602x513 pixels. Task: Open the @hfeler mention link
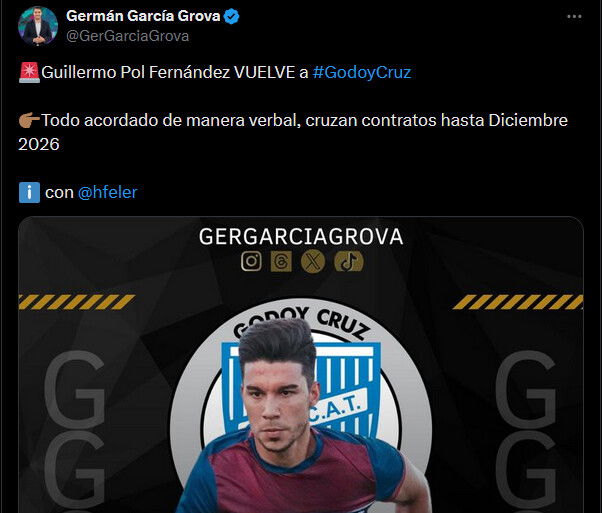[108, 192]
